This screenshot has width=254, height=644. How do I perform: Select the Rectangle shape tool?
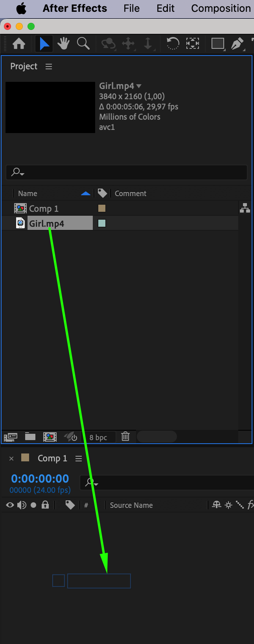click(217, 43)
